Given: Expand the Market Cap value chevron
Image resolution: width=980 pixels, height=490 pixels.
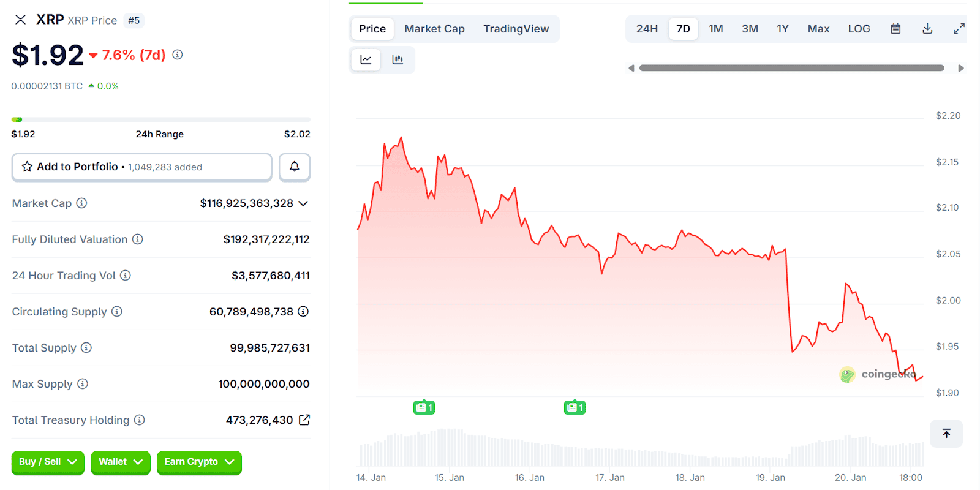Looking at the screenshot, I should pos(303,203).
